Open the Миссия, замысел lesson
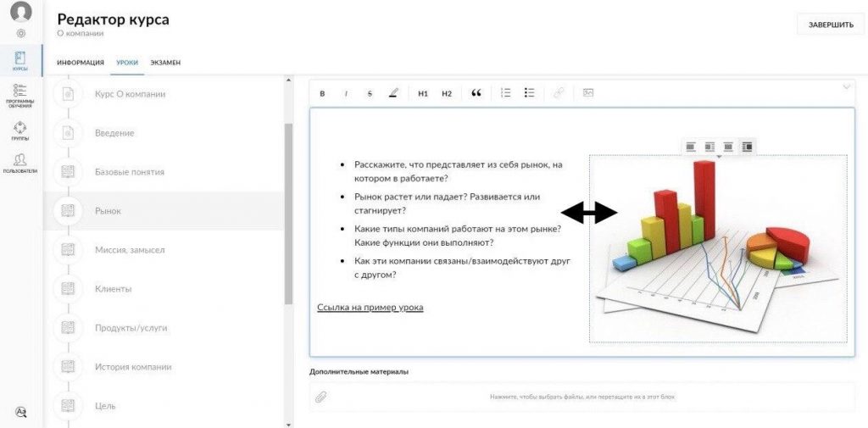This screenshot has height=428, width=868. [x=164, y=250]
